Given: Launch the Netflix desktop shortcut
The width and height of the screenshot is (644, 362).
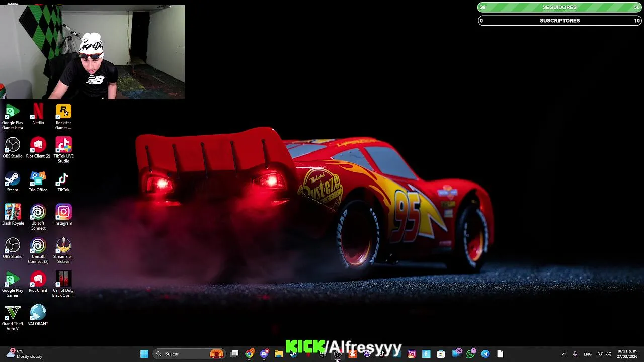Looking at the screenshot, I should pyautogui.click(x=38, y=114).
